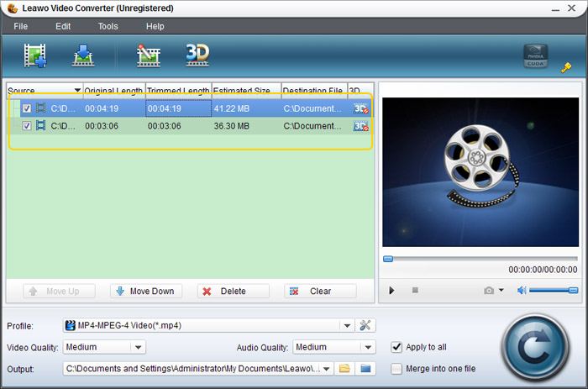Close the Leawo Video Converter window
The height and width of the screenshot is (389, 588).
point(571,8)
